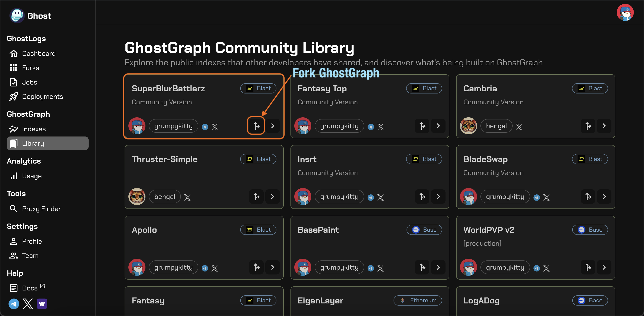Screen dimensions: 644x316
Task: Open Apollo details with chevron arrow
Action: tap(273, 267)
